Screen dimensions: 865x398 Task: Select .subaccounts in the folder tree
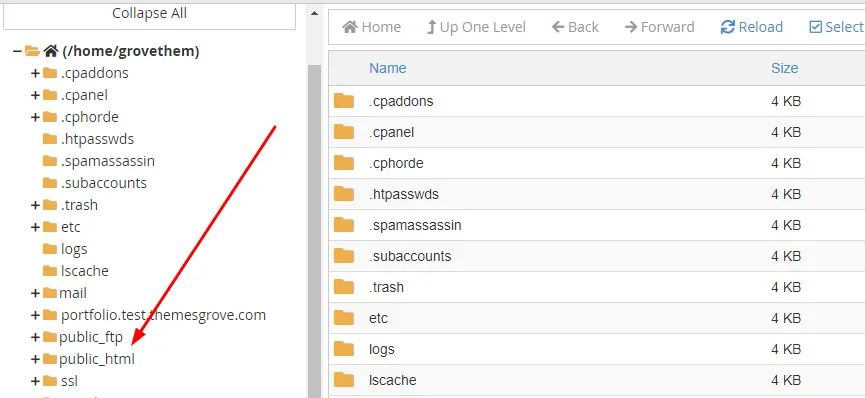tap(104, 183)
